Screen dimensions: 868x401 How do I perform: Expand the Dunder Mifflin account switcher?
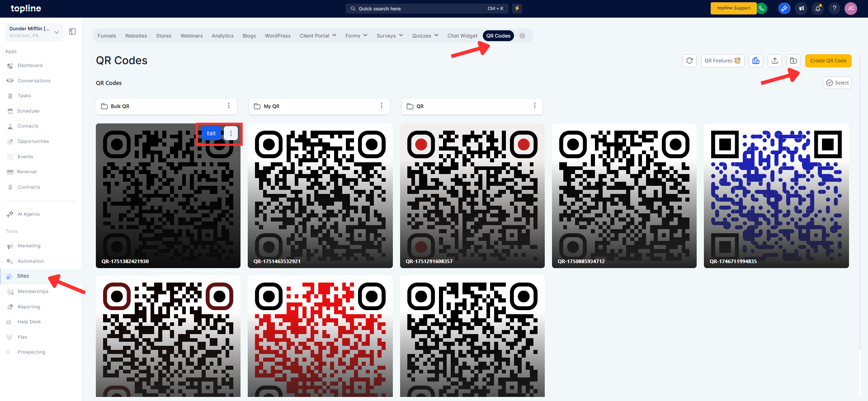click(34, 32)
